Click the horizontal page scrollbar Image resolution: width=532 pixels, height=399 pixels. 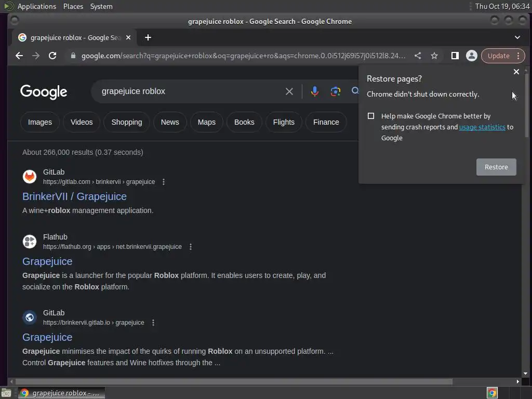coord(233,382)
